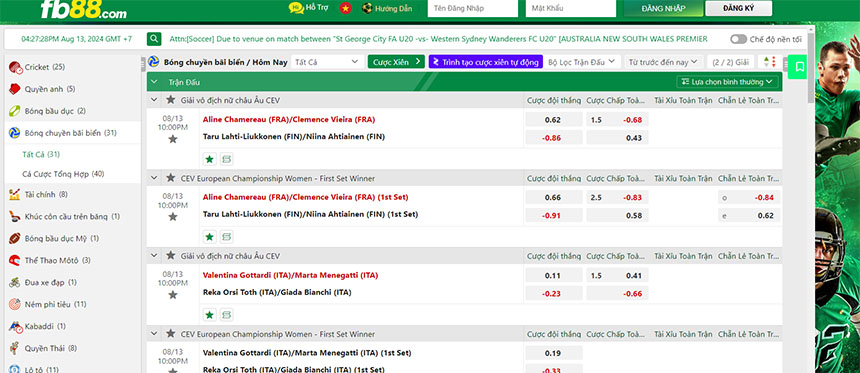Select the Cricket sport icon
Image resolution: width=860 pixels, height=373 pixels.
15,67
